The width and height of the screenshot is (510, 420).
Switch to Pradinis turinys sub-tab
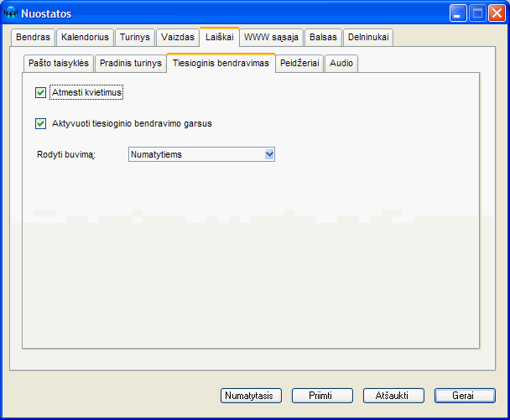coord(130,64)
